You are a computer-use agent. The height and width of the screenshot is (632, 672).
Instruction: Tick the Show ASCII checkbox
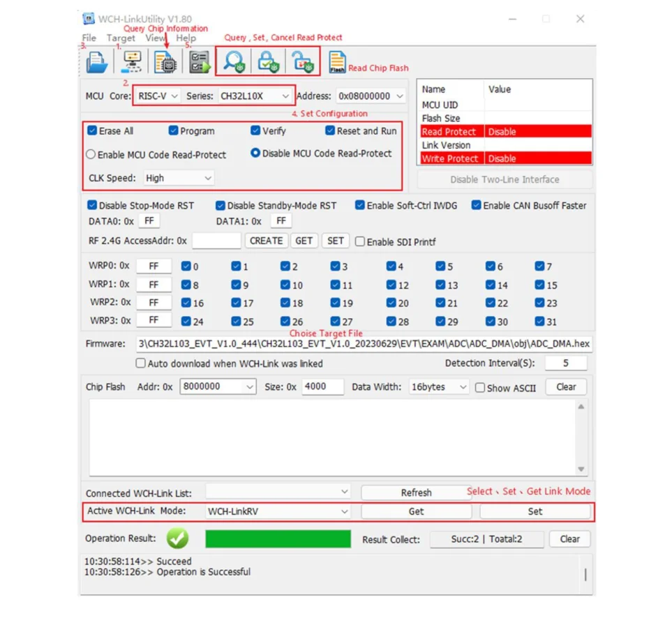480,388
